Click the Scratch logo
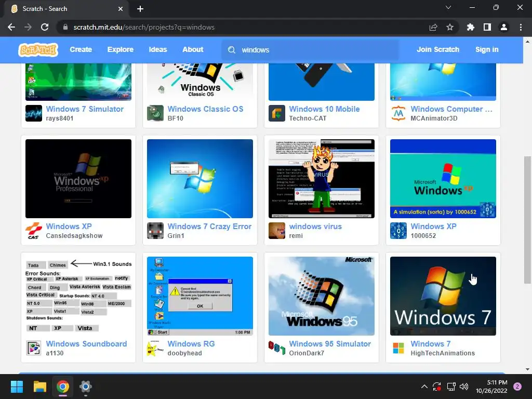 [38, 50]
